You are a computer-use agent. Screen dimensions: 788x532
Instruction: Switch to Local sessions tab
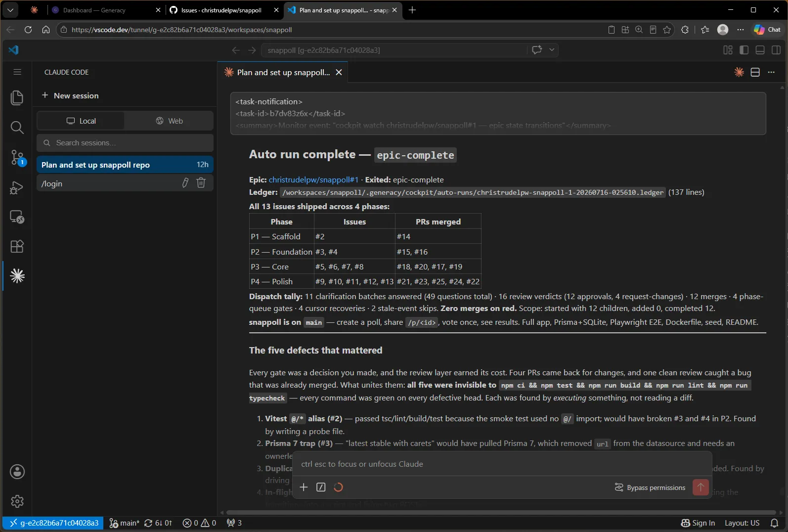(x=81, y=121)
